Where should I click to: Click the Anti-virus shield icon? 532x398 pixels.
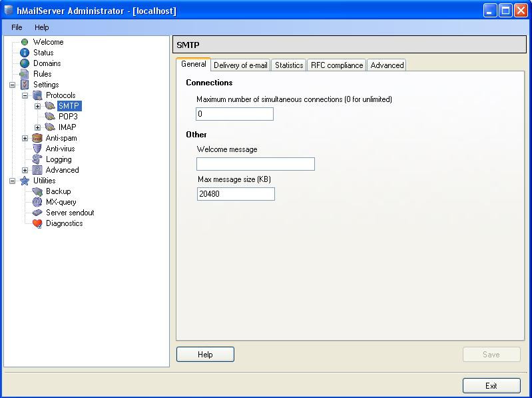[x=37, y=149]
